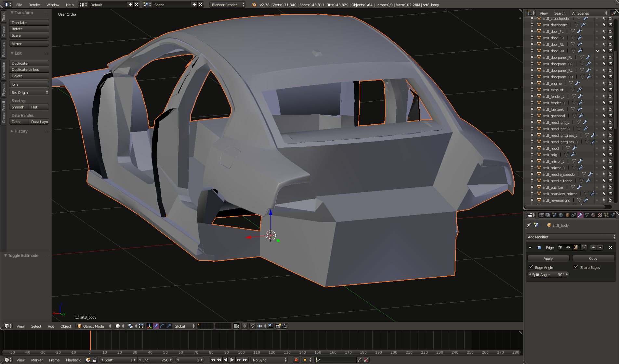
Task: Open the Texture properties checker icon
Action: click(x=600, y=215)
